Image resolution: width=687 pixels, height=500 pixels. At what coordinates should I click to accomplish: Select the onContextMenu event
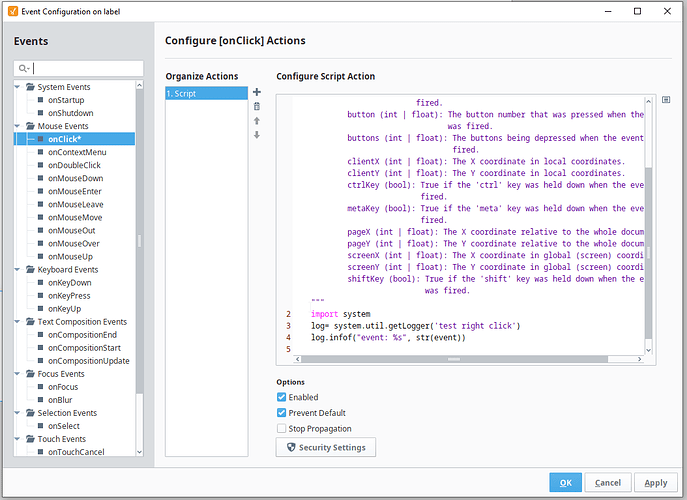point(77,152)
